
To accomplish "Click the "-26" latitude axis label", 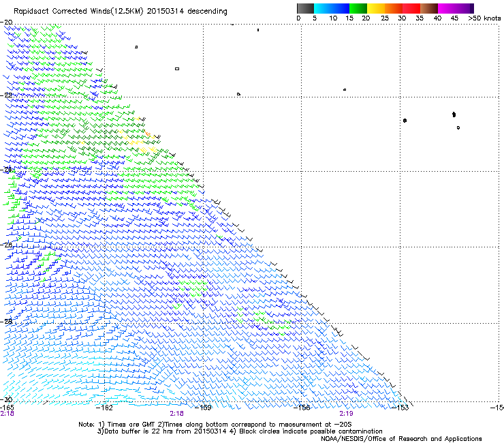I will coord(6,245).
